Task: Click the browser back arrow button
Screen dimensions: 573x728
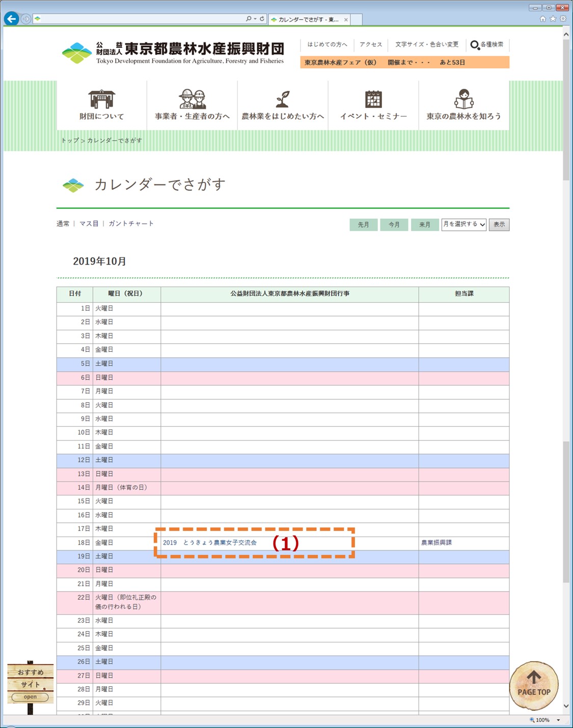Action: 11,19
